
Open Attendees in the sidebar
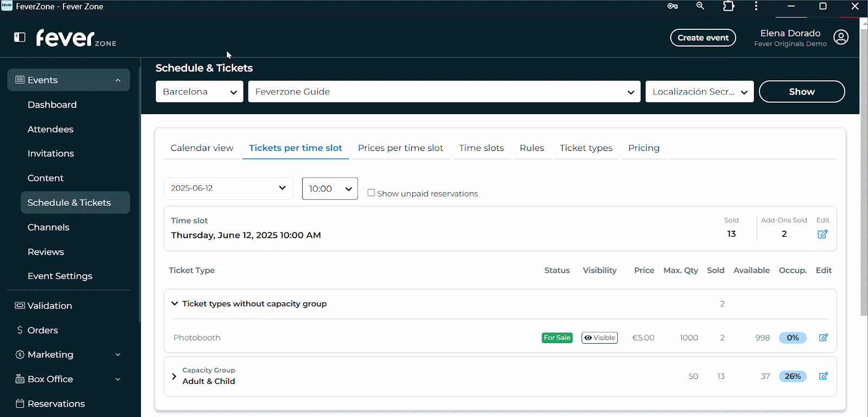[x=50, y=129]
